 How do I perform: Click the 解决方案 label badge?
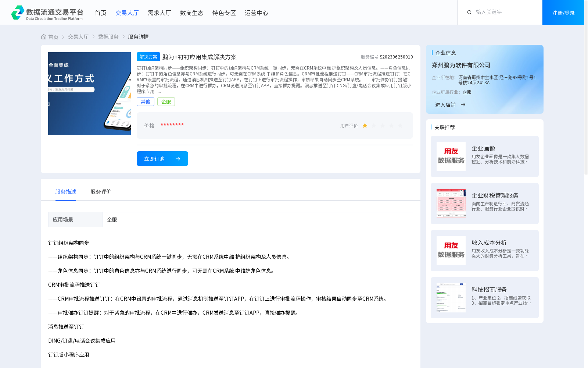point(148,57)
